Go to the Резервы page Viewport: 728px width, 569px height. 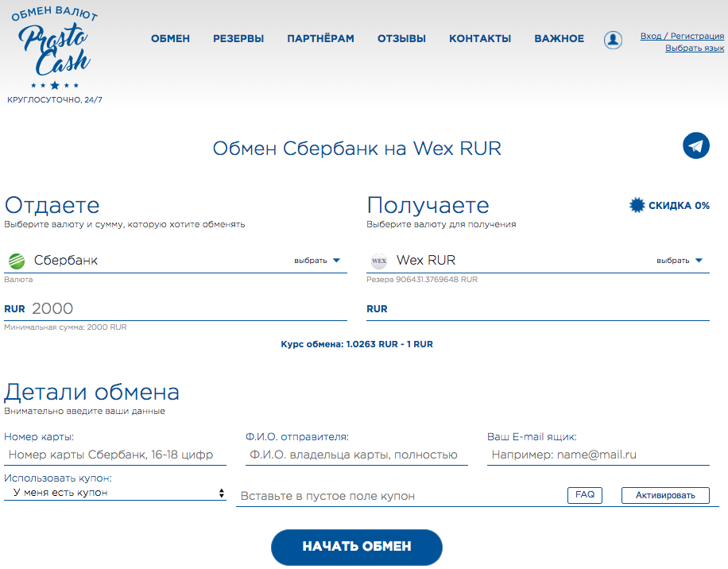[238, 38]
